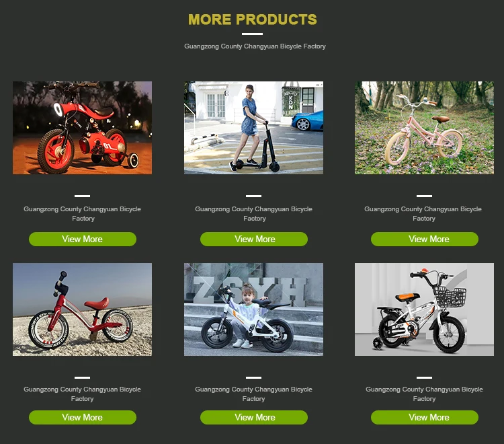Select the factory name caption below electric scooter

tap(253, 214)
